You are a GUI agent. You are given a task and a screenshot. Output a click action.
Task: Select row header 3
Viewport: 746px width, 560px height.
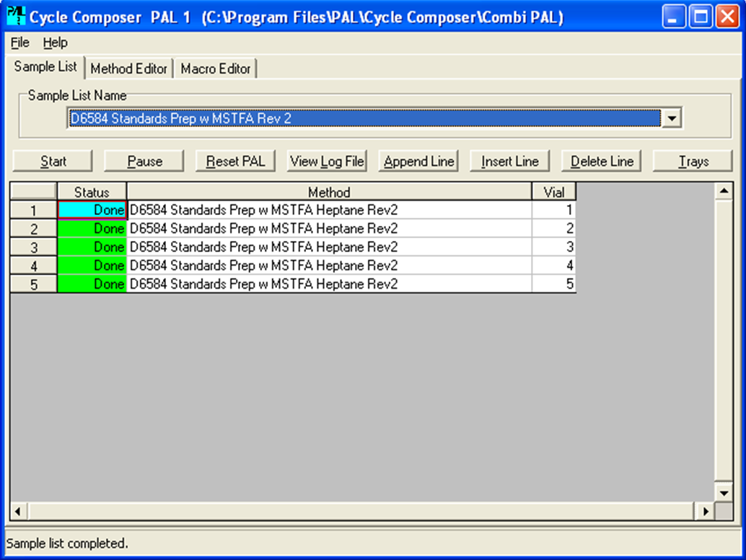[x=33, y=248]
